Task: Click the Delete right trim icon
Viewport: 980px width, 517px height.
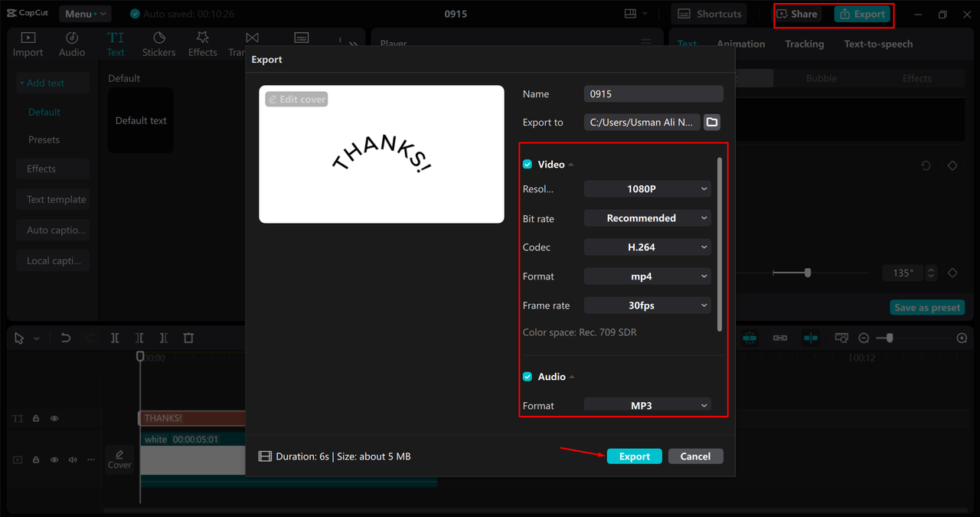Action: 164,338
